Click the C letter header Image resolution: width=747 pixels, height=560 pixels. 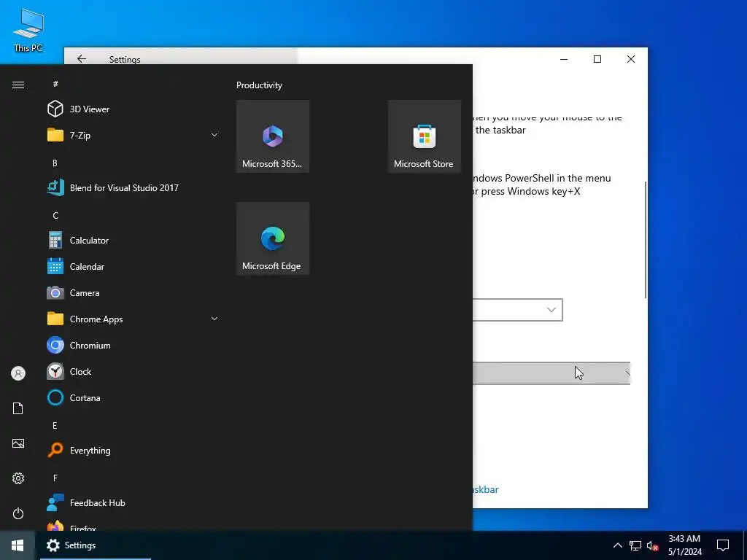55,216
